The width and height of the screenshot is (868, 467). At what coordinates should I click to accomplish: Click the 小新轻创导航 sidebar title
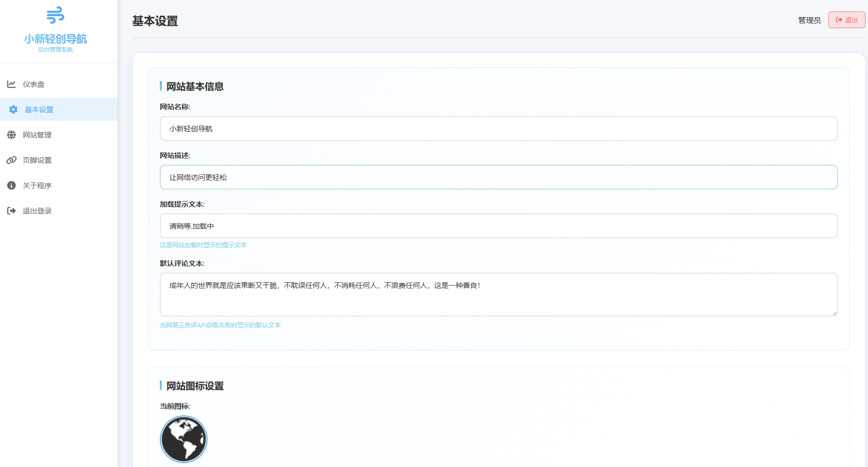[x=55, y=39]
